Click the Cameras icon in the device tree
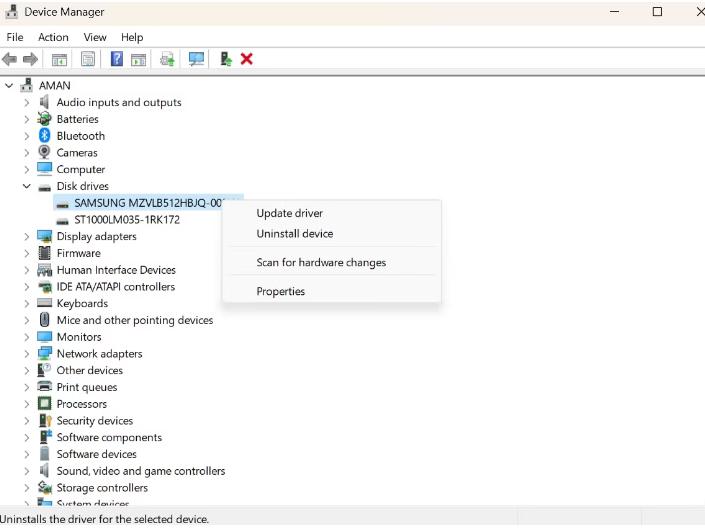This screenshot has height=528, width=705. (x=44, y=153)
